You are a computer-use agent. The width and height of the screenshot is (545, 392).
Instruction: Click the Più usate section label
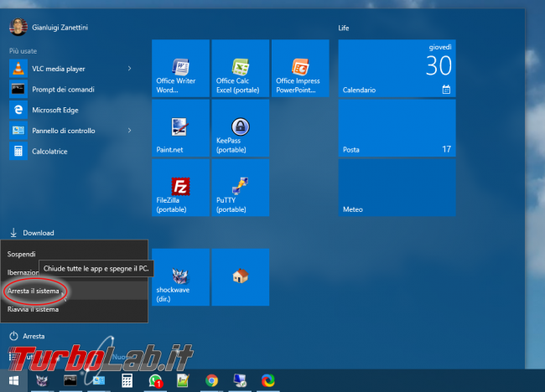23,51
